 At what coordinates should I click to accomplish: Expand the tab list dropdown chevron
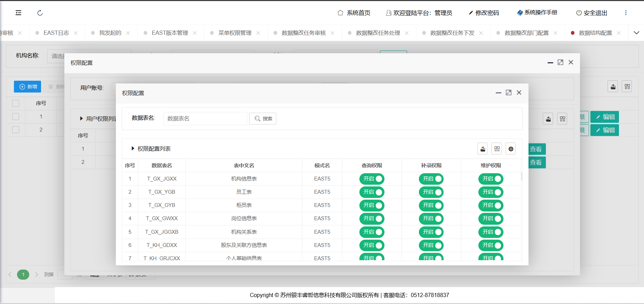pyautogui.click(x=636, y=33)
